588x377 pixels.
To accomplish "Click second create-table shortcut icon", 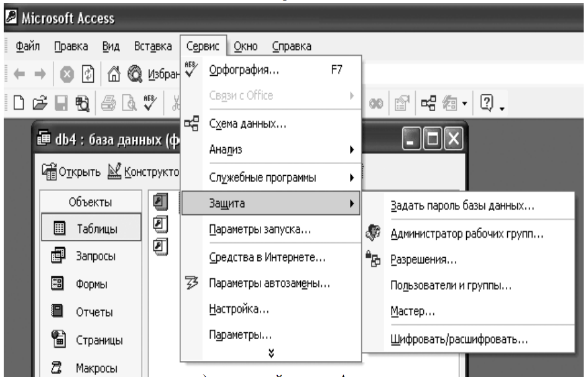I will tap(160, 224).
